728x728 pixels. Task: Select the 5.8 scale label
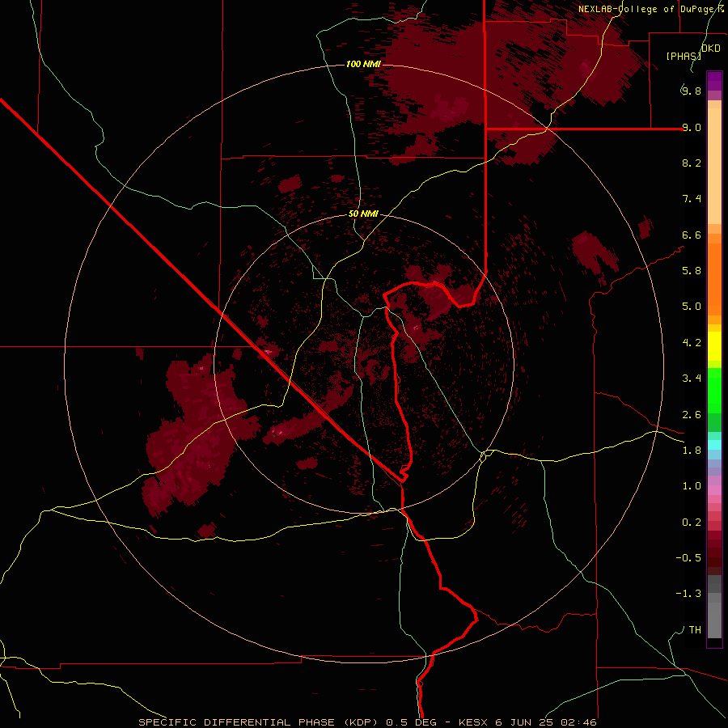pyautogui.click(x=692, y=271)
